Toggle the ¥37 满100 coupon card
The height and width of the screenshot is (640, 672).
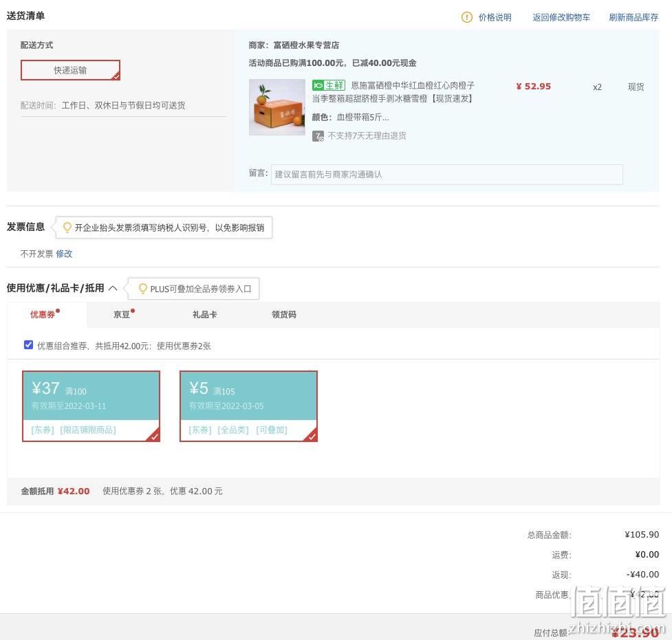(x=91, y=406)
